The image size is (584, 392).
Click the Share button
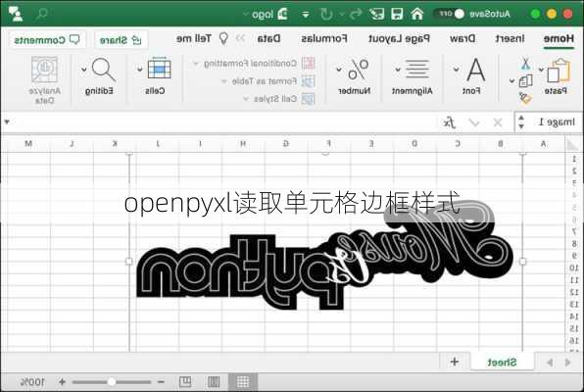[x=121, y=40]
